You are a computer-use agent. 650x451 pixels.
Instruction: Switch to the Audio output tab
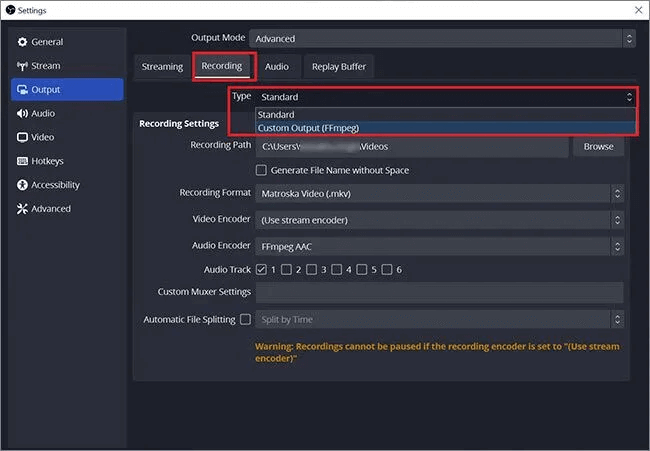click(x=276, y=66)
